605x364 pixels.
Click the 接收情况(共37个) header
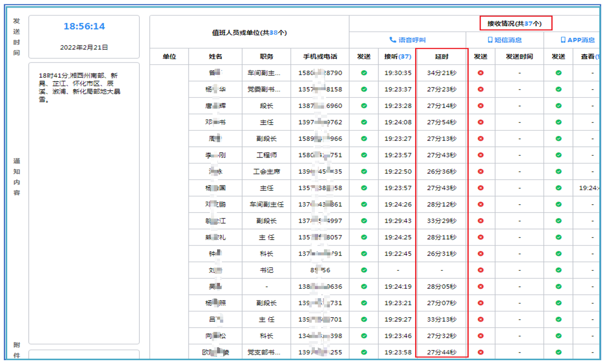tap(515, 23)
